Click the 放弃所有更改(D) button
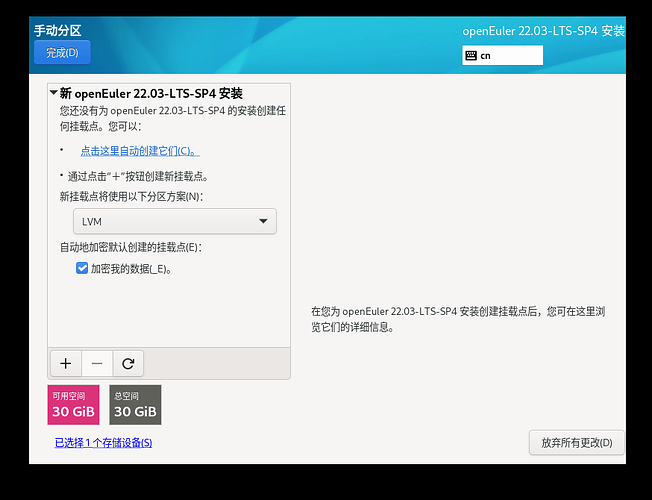Screen dimensions: 652x500 (577, 442)
